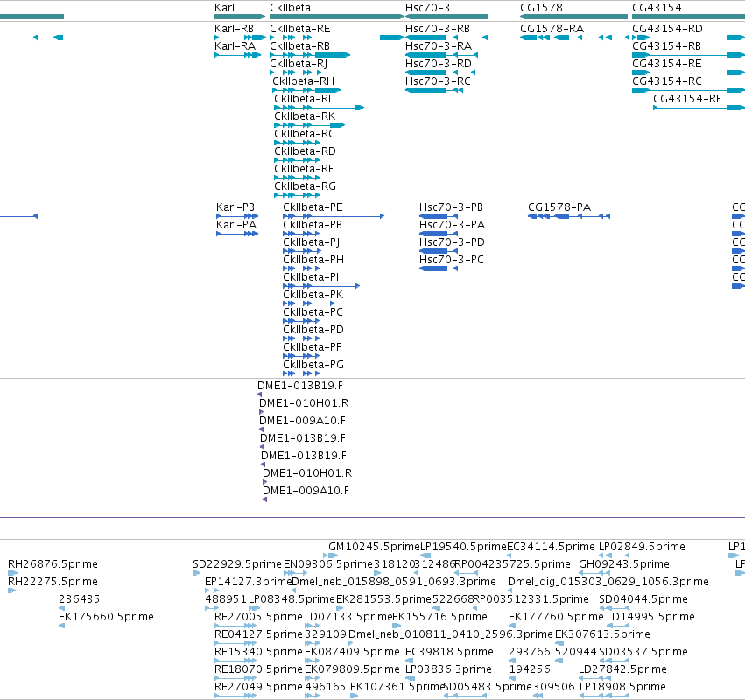Highlight protein CkIIbeta-PC
This screenshot has height=700, width=745.
click(313, 313)
